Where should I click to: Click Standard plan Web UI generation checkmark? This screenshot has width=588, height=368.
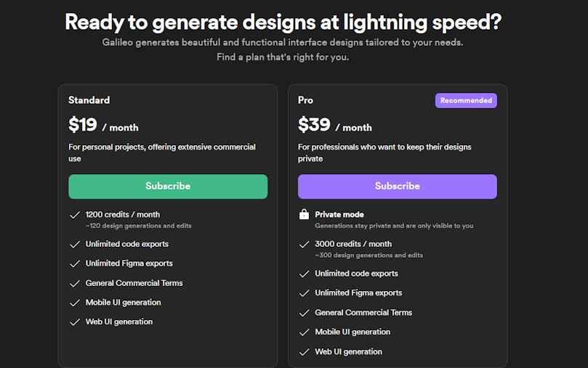(75, 322)
